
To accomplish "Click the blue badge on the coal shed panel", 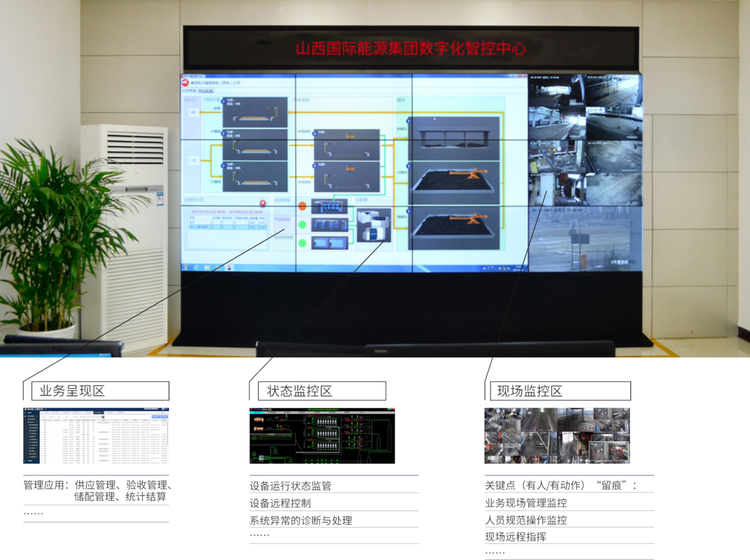I will 409,121.
